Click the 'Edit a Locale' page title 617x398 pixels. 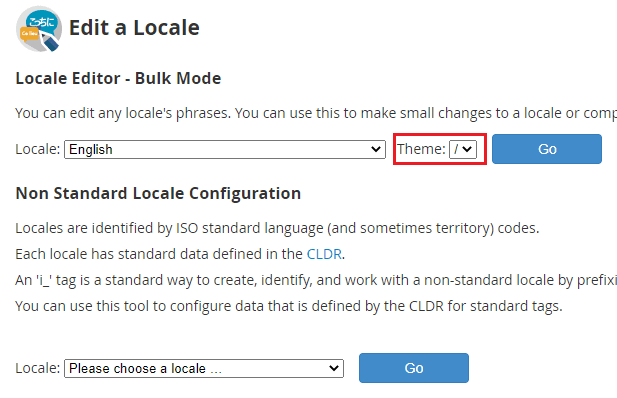click(134, 28)
